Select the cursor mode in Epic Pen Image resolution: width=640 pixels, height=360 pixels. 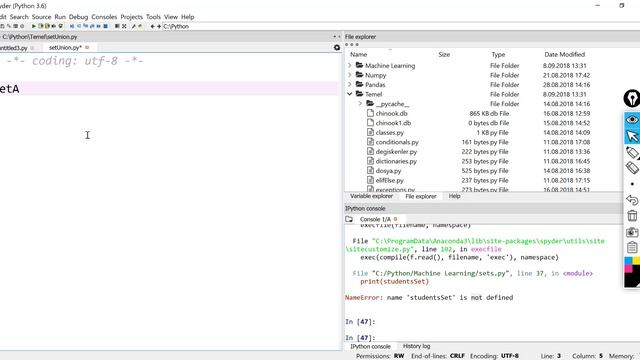tap(632, 136)
